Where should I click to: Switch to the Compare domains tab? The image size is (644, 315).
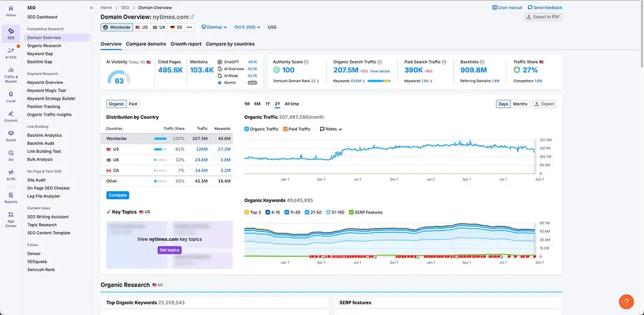click(146, 44)
